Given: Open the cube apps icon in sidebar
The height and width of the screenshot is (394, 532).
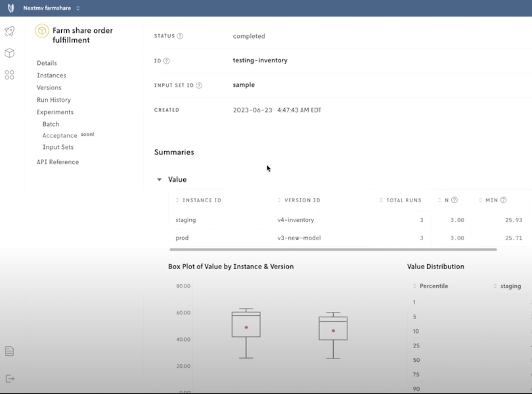Looking at the screenshot, I should coord(9,53).
